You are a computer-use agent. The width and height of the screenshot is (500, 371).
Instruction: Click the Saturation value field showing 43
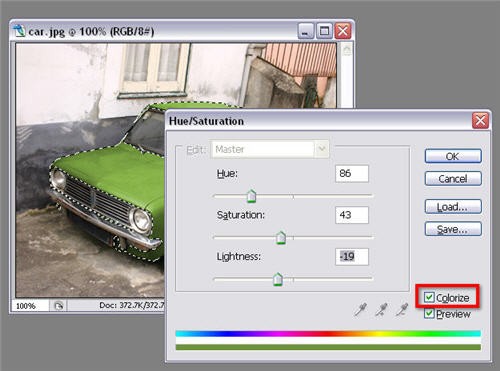(352, 215)
